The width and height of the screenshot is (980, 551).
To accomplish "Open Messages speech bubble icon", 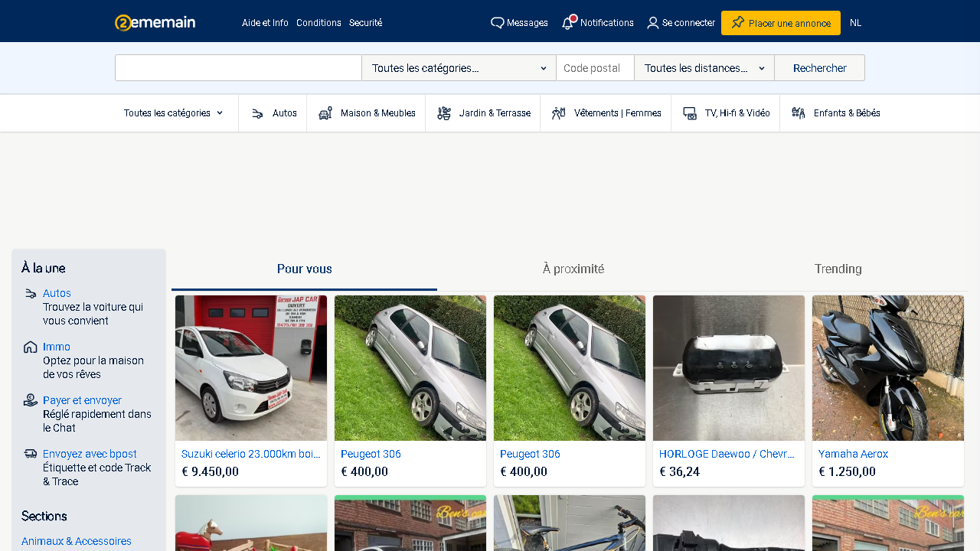I will pyautogui.click(x=498, y=23).
